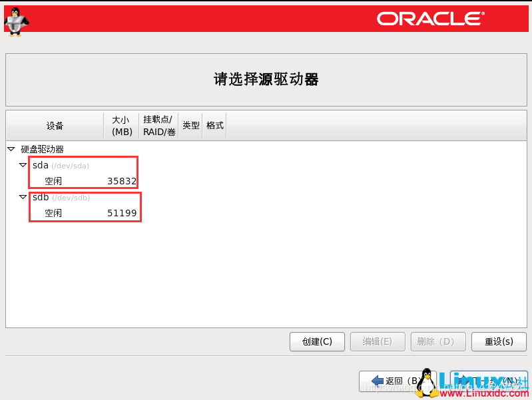Click the 删除 (D) button

[438, 341]
